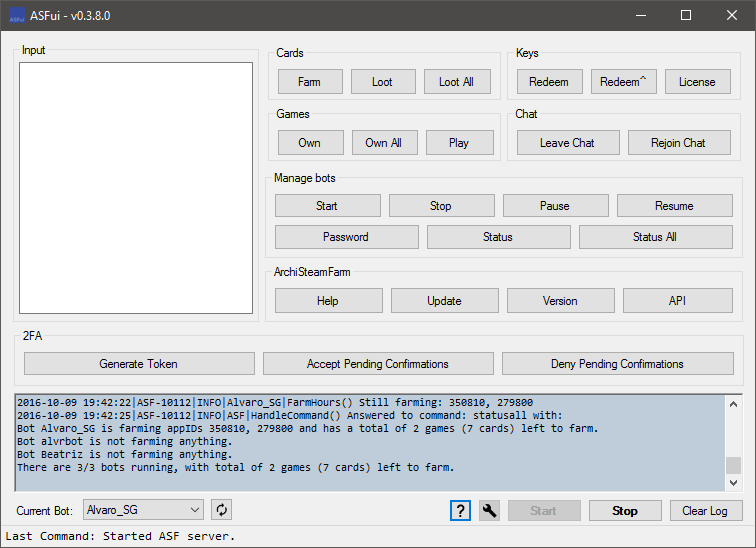
Task: Minimize the ASFui window
Action: pos(641,15)
